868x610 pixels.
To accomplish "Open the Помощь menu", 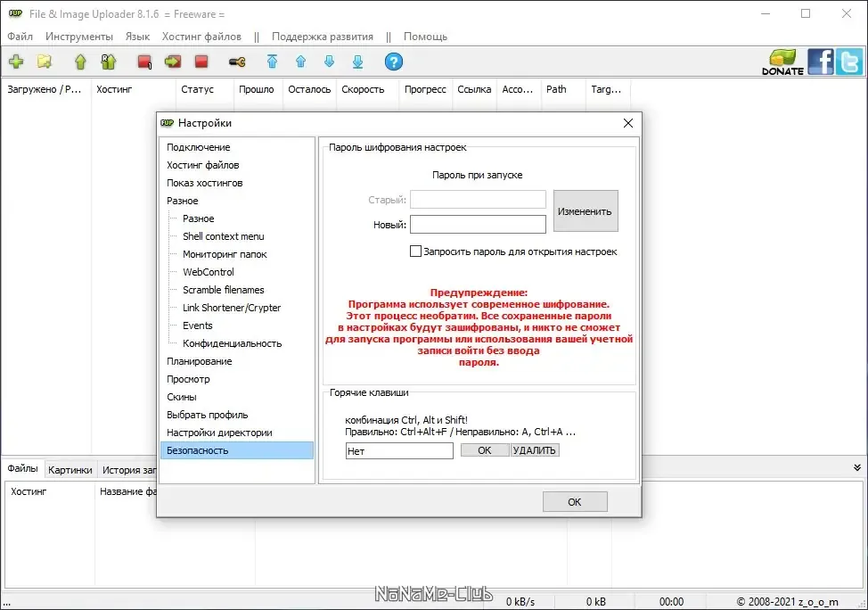I will pos(425,37).
